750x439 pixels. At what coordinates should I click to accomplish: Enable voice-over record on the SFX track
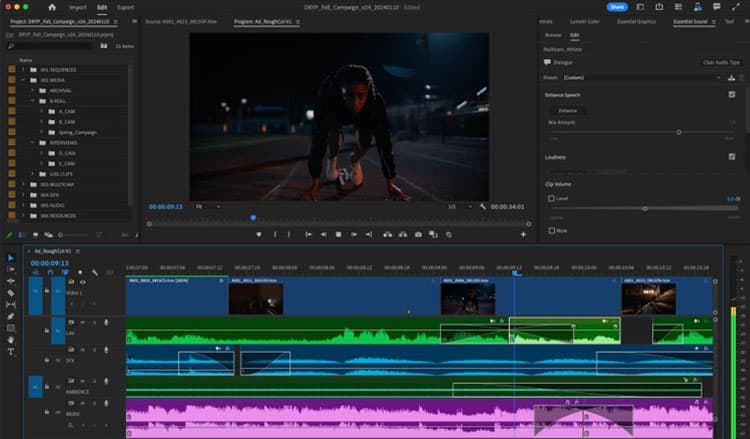[x=106, y=350]
